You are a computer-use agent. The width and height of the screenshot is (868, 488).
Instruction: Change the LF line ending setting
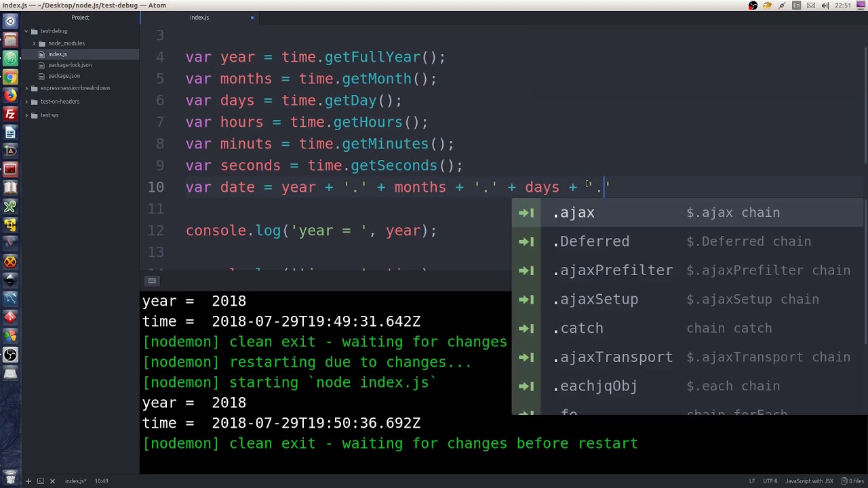click(752, 481)
